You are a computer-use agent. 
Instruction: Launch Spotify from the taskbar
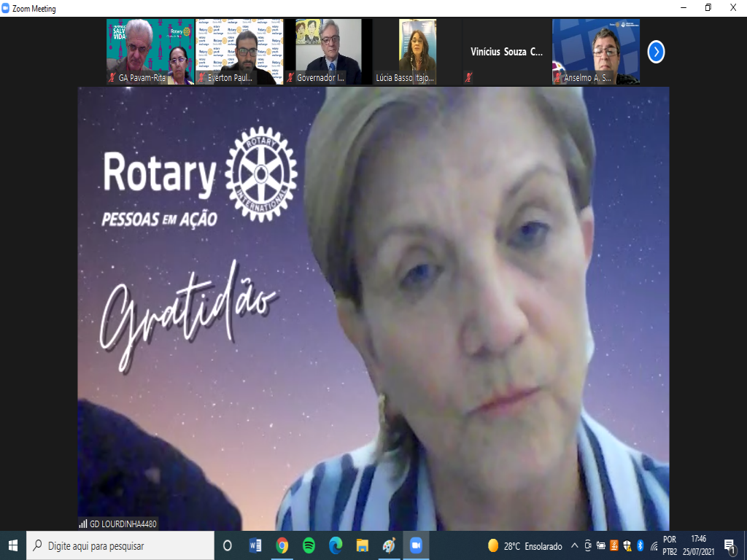coord(309,545)
